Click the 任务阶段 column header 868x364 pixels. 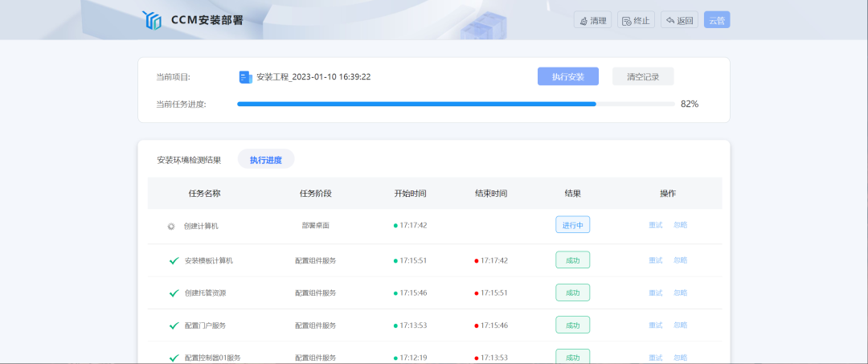pyautogui.click(x=316, y=194)
